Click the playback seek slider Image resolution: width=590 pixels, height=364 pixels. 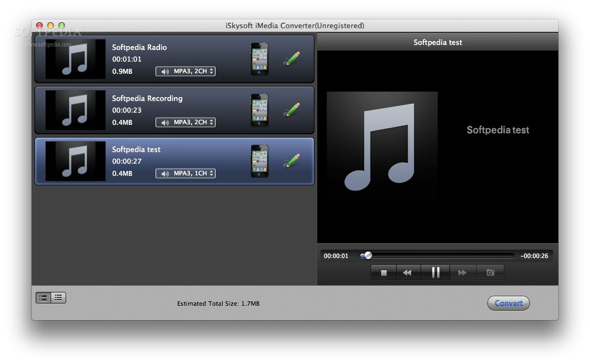tap(437, 256)
